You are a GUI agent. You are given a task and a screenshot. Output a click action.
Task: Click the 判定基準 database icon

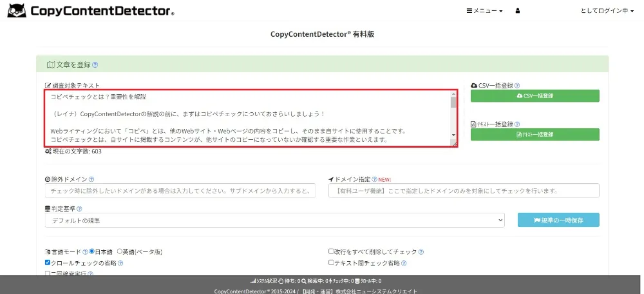coord(47,209)
